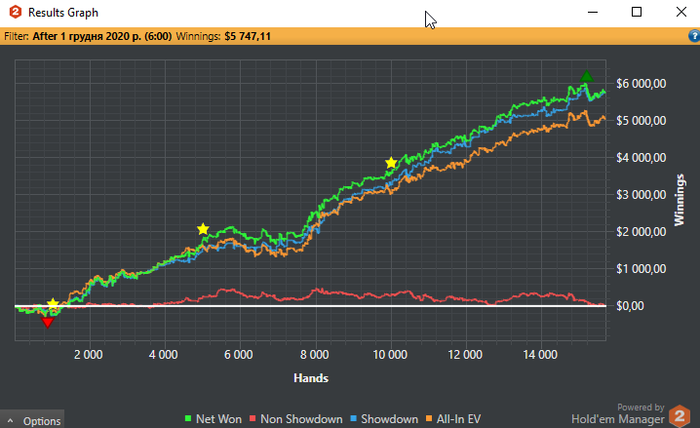The height and width of the screenshot is (428, 700).
Task: Click the Winnings value $5 747,11
Action: [x=247, y=36]
